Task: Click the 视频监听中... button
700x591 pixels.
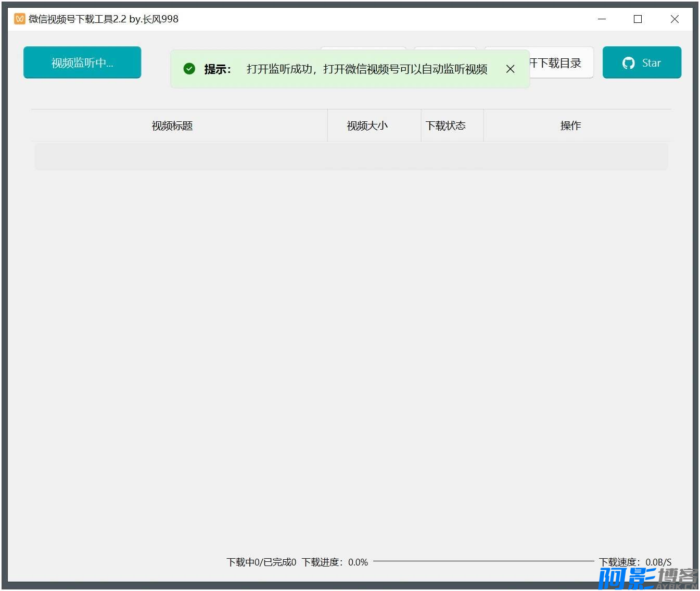Action: [82, 62]
